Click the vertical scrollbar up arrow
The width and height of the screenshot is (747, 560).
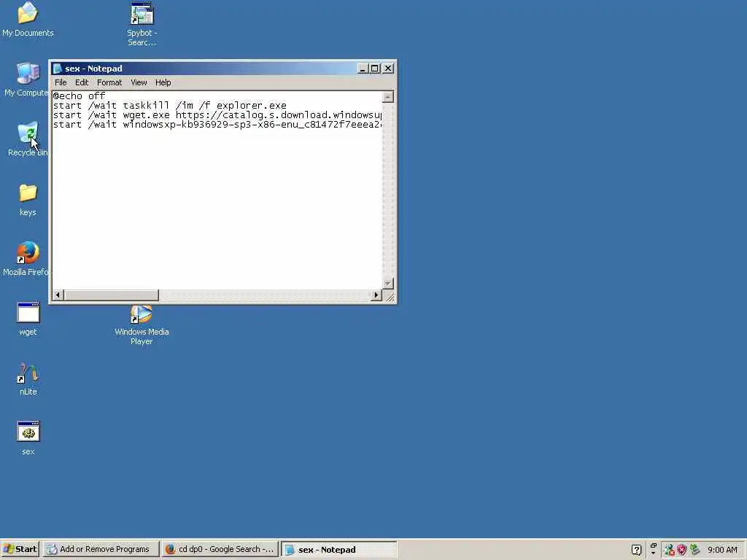coord(388,97)
